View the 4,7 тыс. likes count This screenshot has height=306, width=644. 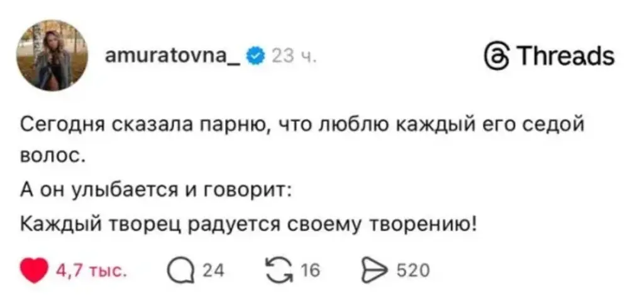pyautogui.click(x=92, y=271)
